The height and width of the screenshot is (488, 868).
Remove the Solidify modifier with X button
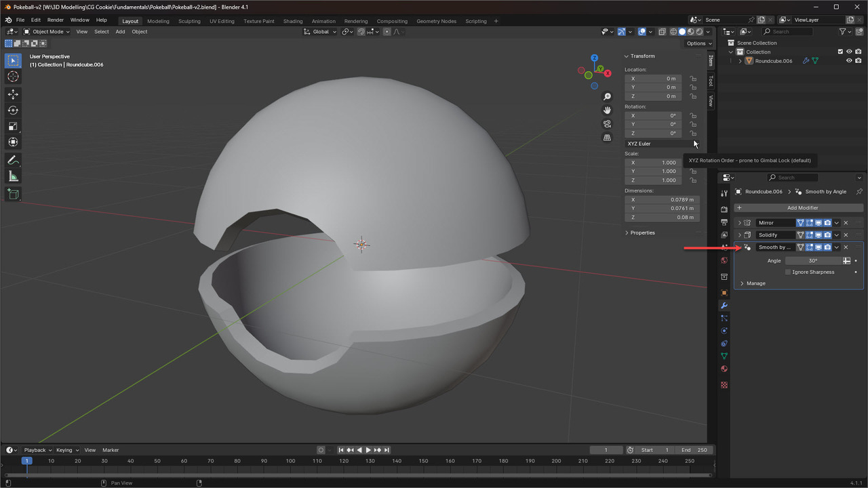pyautogui.click(x=846, y=235)
